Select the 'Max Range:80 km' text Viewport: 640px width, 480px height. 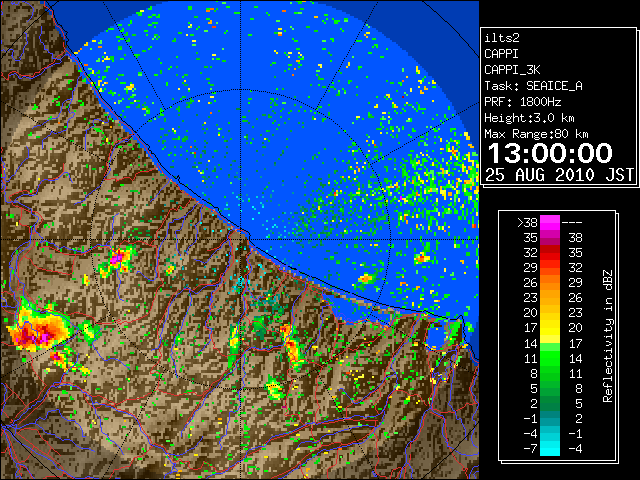(536, 134)
